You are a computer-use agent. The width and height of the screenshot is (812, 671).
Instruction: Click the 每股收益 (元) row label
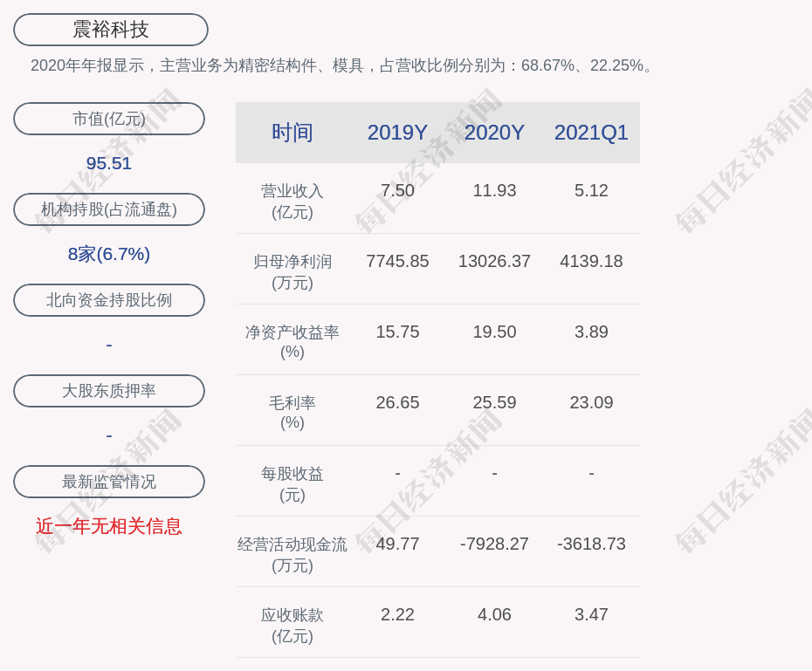click(292, 484)
